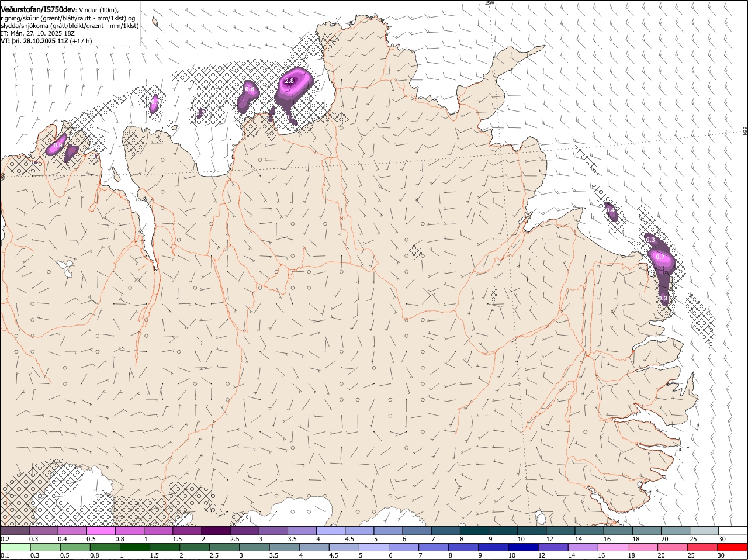
Task: Click the 0.7 precipitation value on the map
Action: pos(660,257)
